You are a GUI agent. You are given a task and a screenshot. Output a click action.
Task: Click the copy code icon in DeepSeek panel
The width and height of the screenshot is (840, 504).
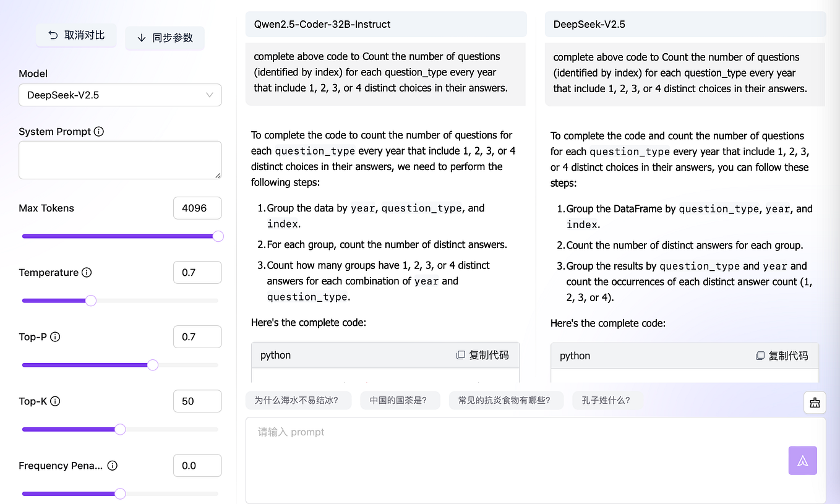click(760, 356)
